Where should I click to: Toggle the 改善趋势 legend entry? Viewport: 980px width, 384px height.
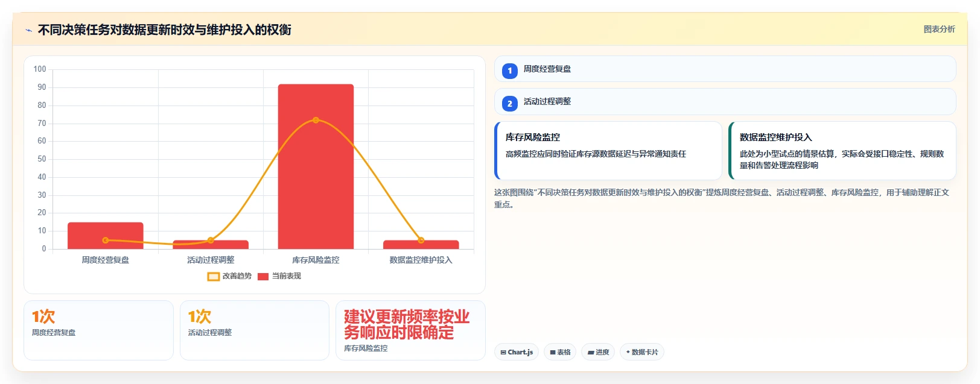click(229, 276)
